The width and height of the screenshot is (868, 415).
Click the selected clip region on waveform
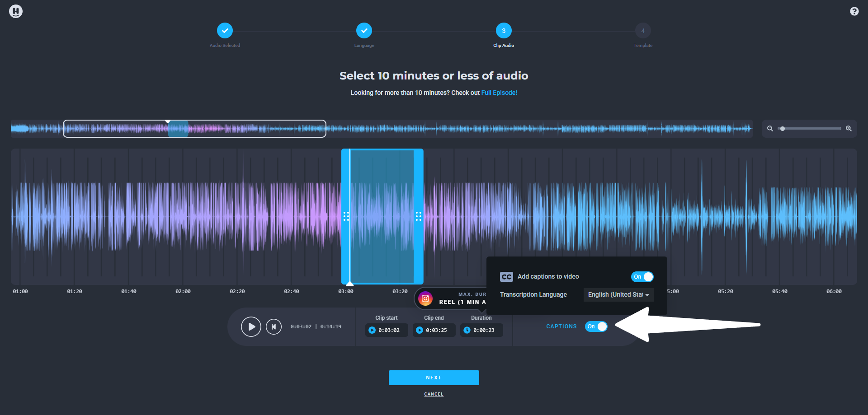[382, 216]
